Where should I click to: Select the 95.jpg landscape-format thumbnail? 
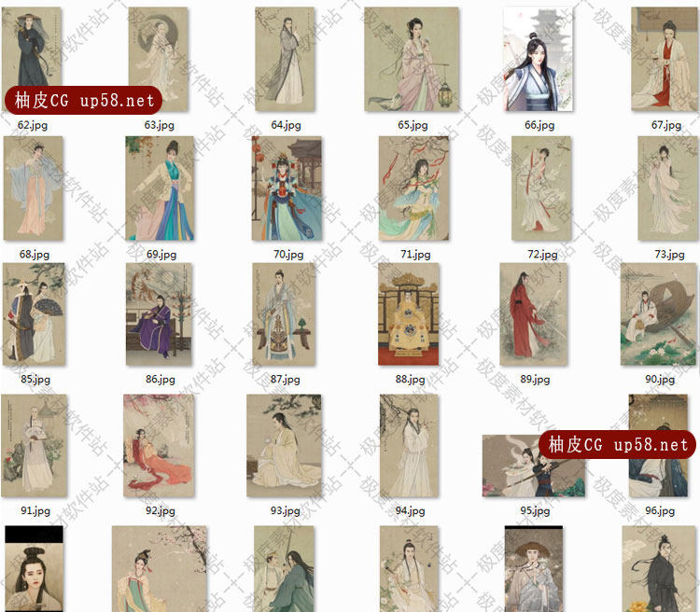tap(534, 466)
